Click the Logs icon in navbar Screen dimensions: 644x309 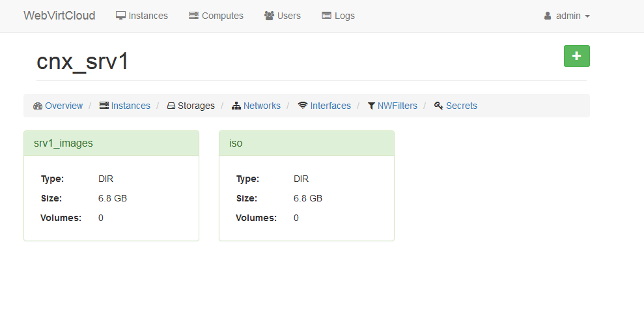[x=326, y=16]
